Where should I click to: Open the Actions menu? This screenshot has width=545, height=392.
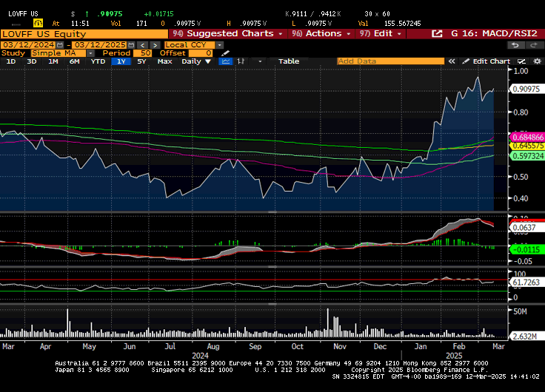(x=321, y=34)
